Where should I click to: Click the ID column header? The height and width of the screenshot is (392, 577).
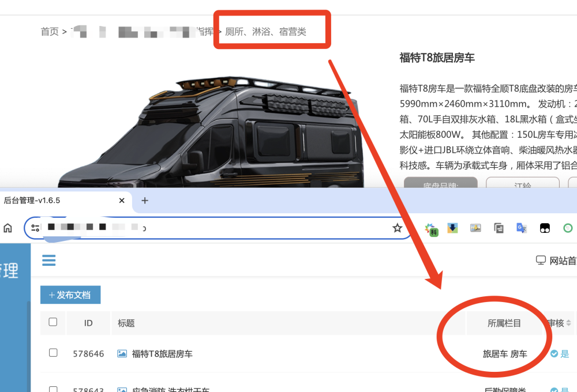coord(88,323)
